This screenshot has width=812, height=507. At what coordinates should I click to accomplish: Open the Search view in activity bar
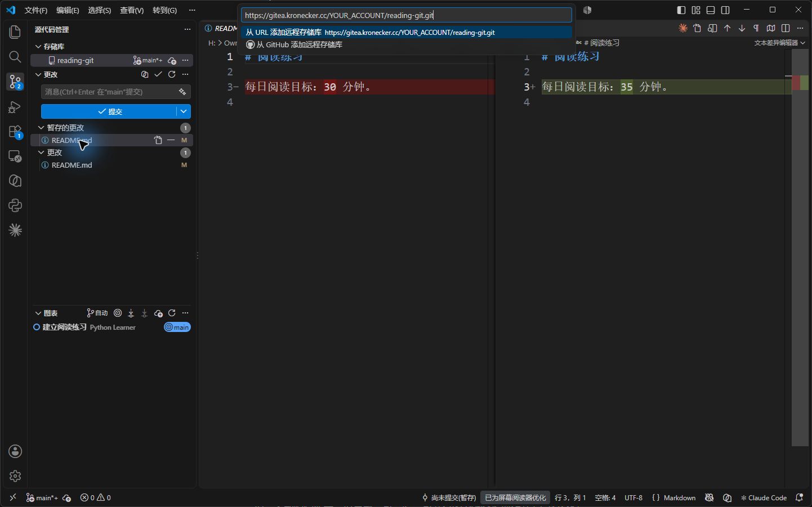(15, 57)
